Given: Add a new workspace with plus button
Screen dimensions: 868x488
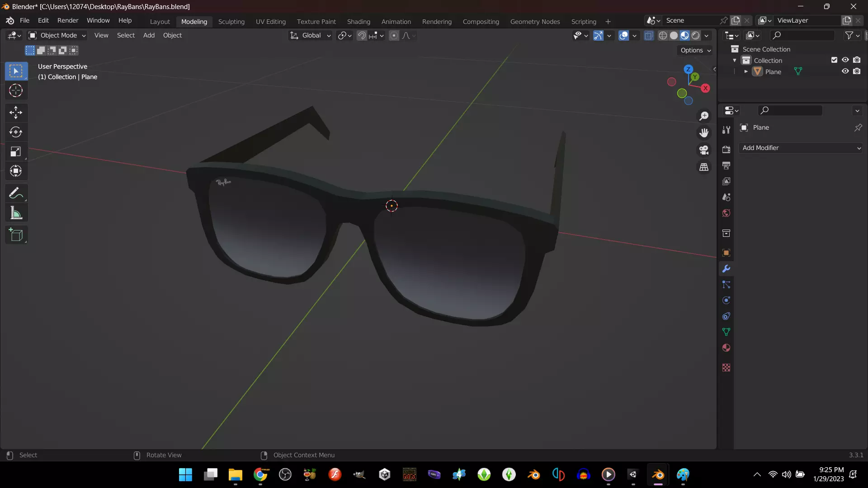Looking at the screenshot, I should pyautogui.click(x=608, y=22).
